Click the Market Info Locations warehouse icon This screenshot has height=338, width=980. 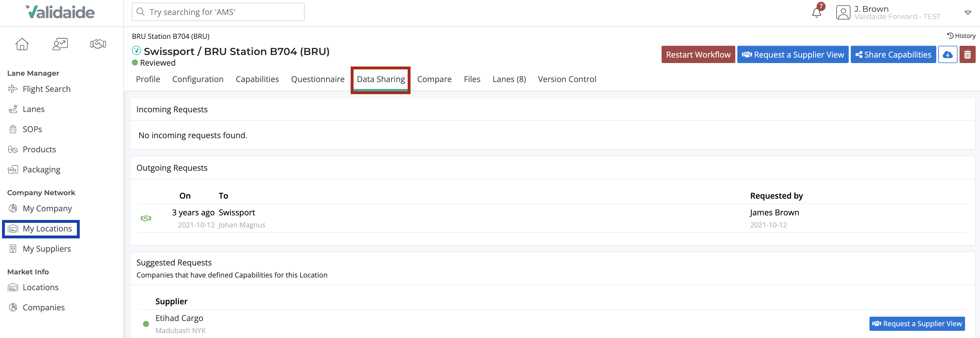click(13, 287)
